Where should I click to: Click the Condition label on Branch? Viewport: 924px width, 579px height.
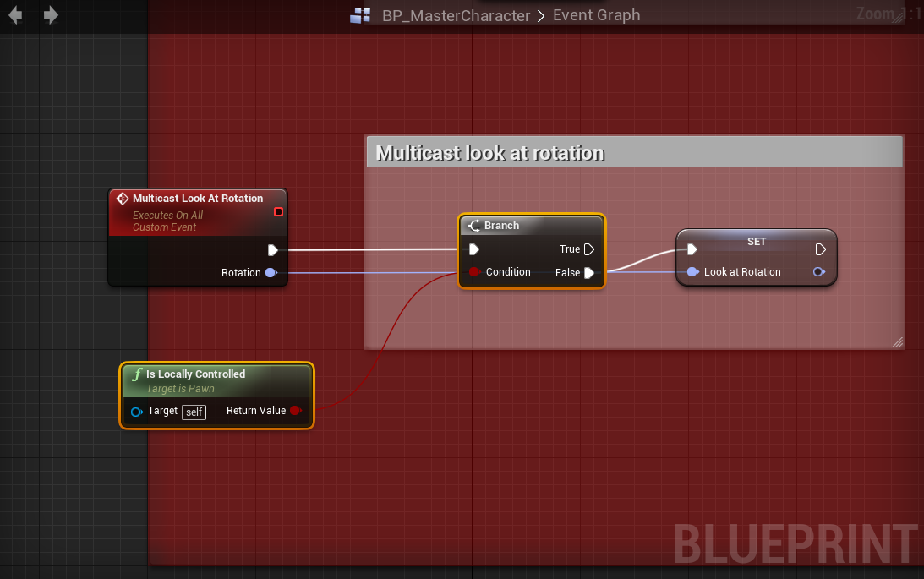(508, 272)
